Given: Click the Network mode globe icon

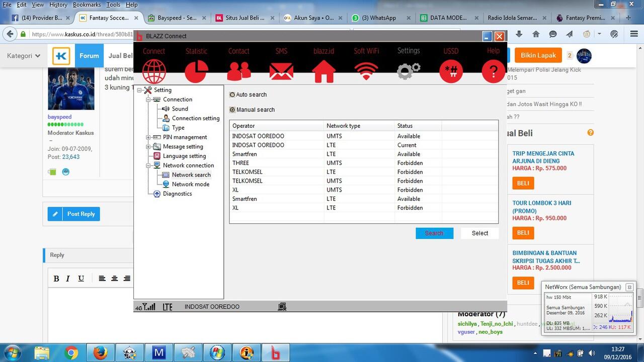Looking at the screenshot, I should (166, 184).
